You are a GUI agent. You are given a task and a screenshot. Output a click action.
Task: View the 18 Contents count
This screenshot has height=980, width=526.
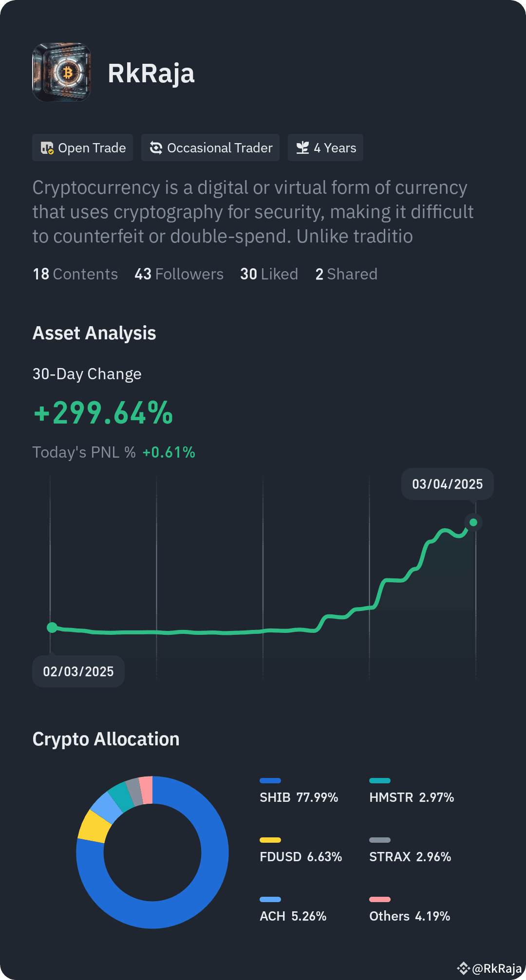[x=75, y=274]
